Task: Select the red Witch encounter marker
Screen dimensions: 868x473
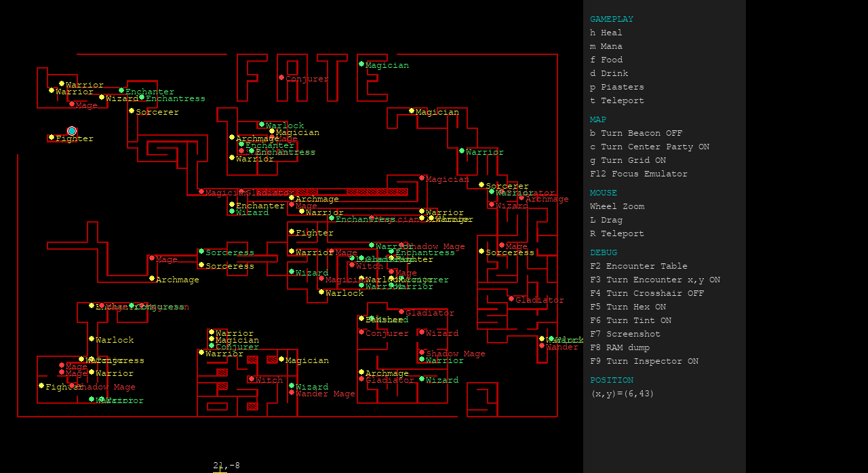Action: tap(252, 379)
